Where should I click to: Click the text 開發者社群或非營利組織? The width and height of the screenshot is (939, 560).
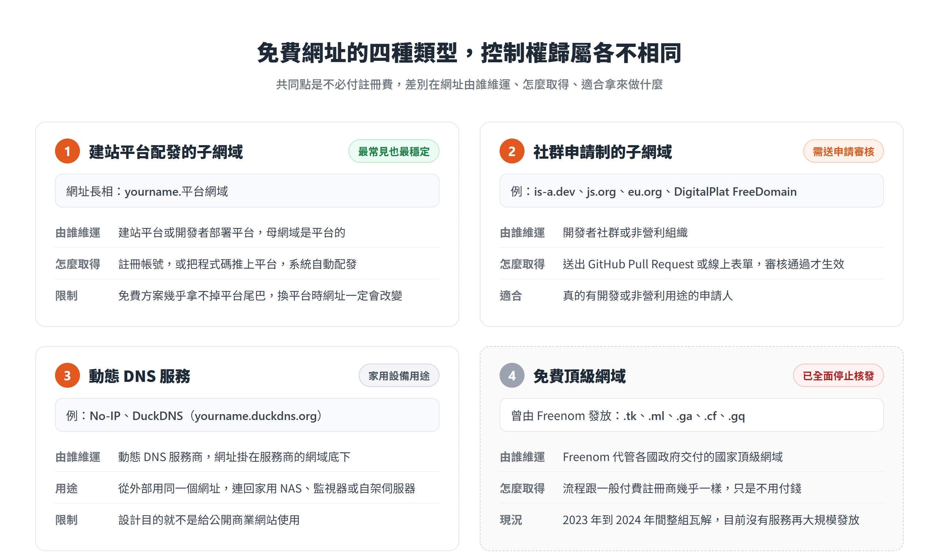(x=625, y=232)
